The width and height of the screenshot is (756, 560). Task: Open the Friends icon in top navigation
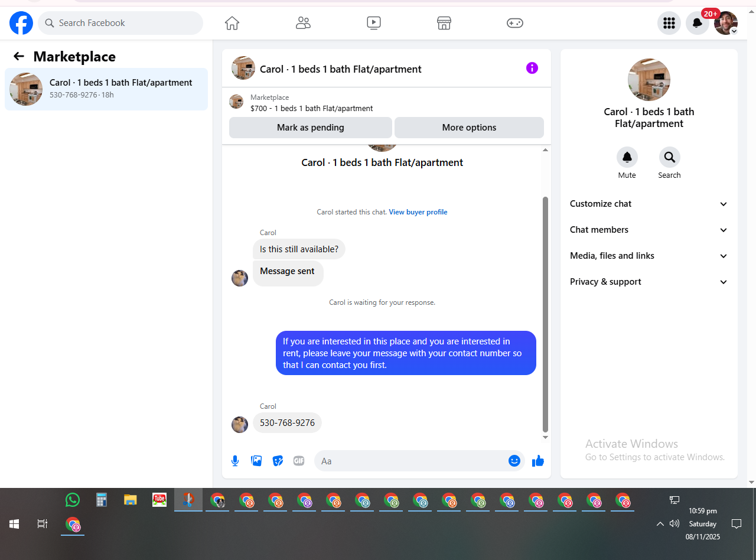click(x=303, y=23)
